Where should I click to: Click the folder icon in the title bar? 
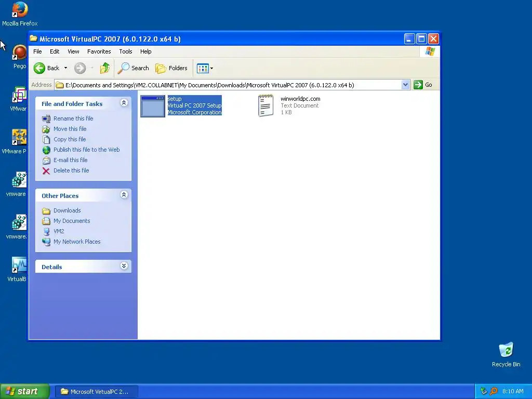33,38
